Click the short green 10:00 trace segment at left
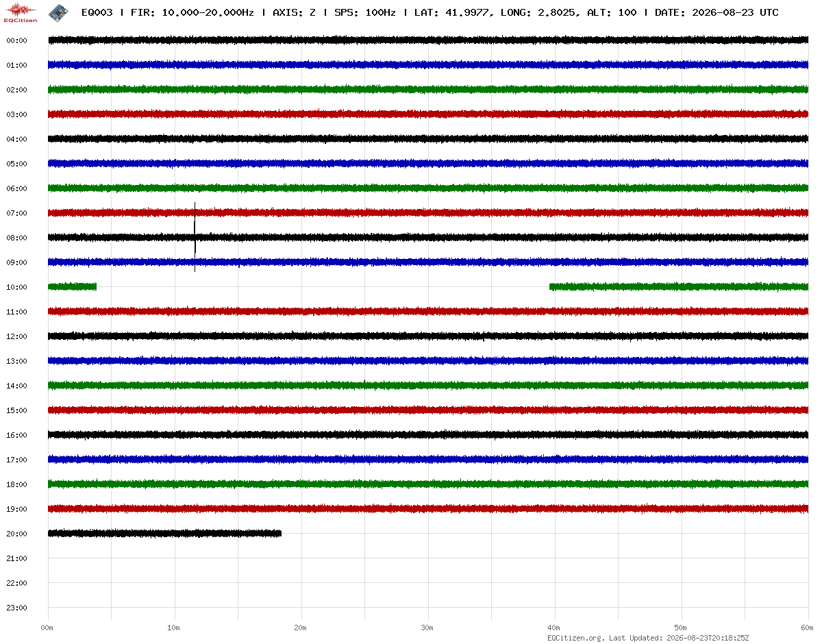This screenshot has width=822, height=644. click(x=72, y=286)
